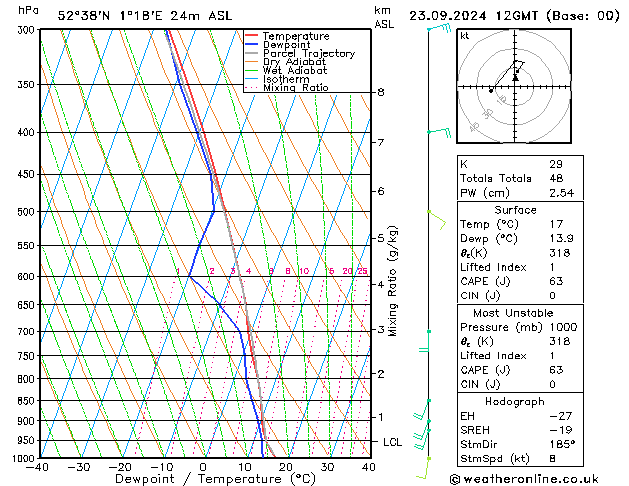The height and width of the screenshot is (486, 629).
Task: Click the EH value -27
Action: coord(560,416)
